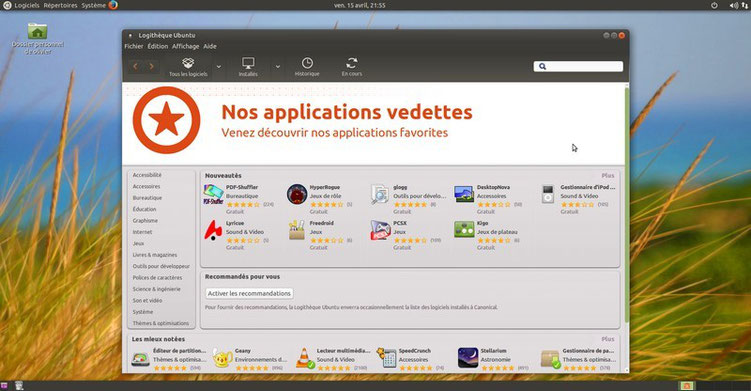Click the Kigo app icon
The image size is (751, 391).
[x=464, y=230]
